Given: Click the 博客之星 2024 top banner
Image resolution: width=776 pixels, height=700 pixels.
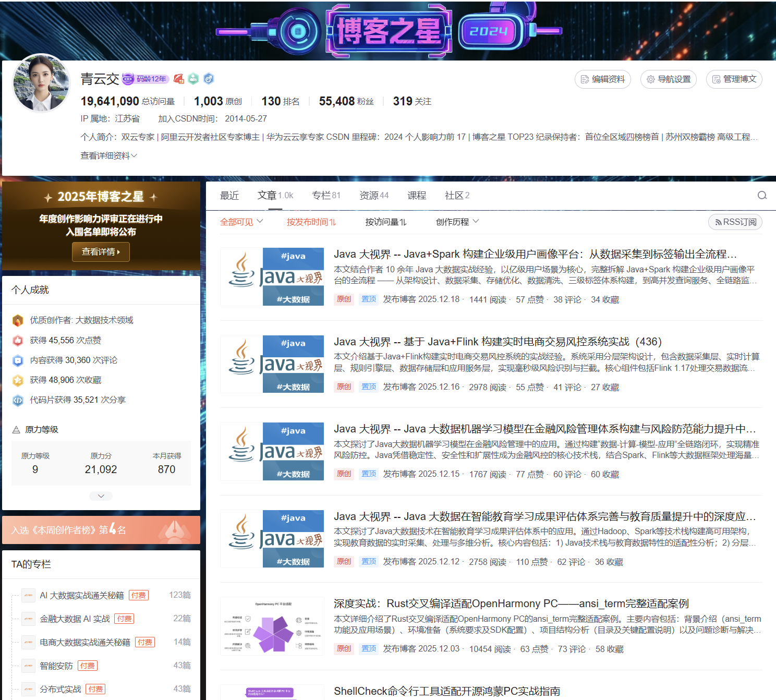Looking at the screenshot, I should [388, 30].
